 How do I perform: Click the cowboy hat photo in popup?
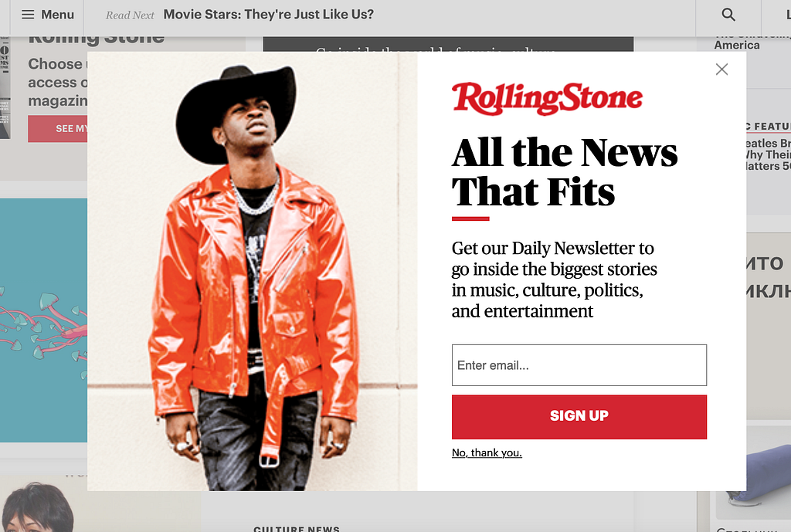click(x=253, y=271)
